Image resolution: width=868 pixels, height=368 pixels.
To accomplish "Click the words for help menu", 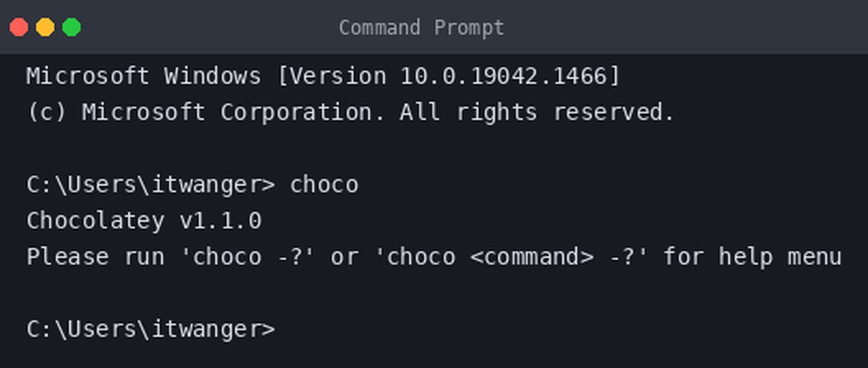I will coord(752,257).
